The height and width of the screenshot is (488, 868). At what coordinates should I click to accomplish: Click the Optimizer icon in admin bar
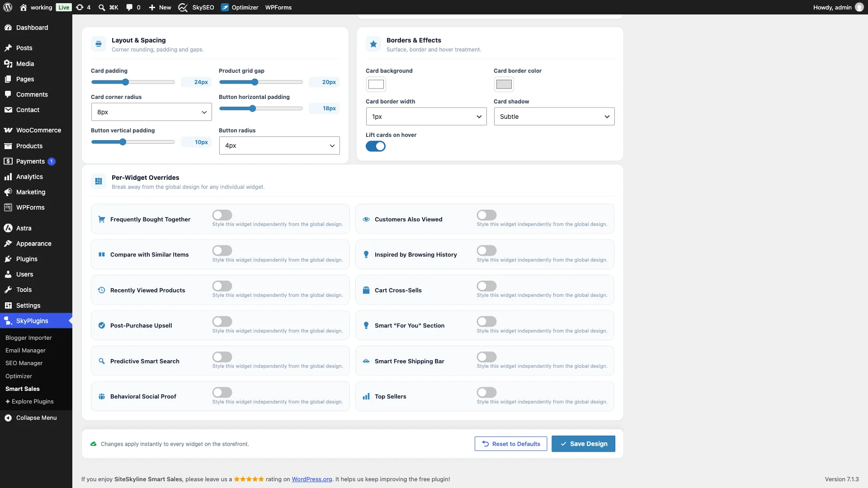(225, 7)
